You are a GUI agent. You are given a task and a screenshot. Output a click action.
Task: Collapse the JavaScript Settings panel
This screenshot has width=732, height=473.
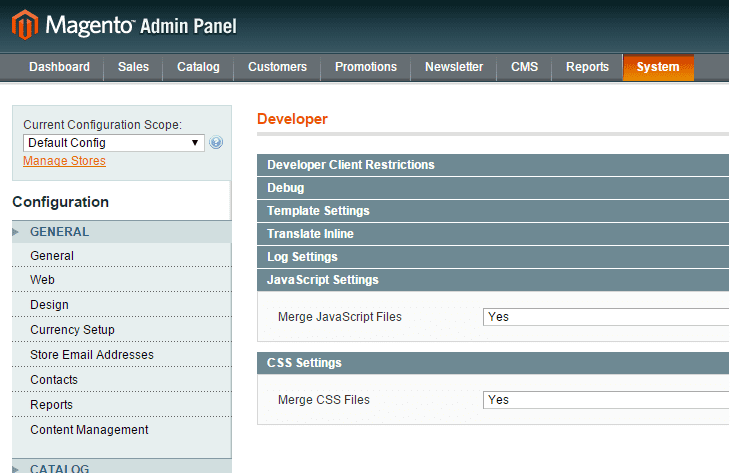pos(493,280)
